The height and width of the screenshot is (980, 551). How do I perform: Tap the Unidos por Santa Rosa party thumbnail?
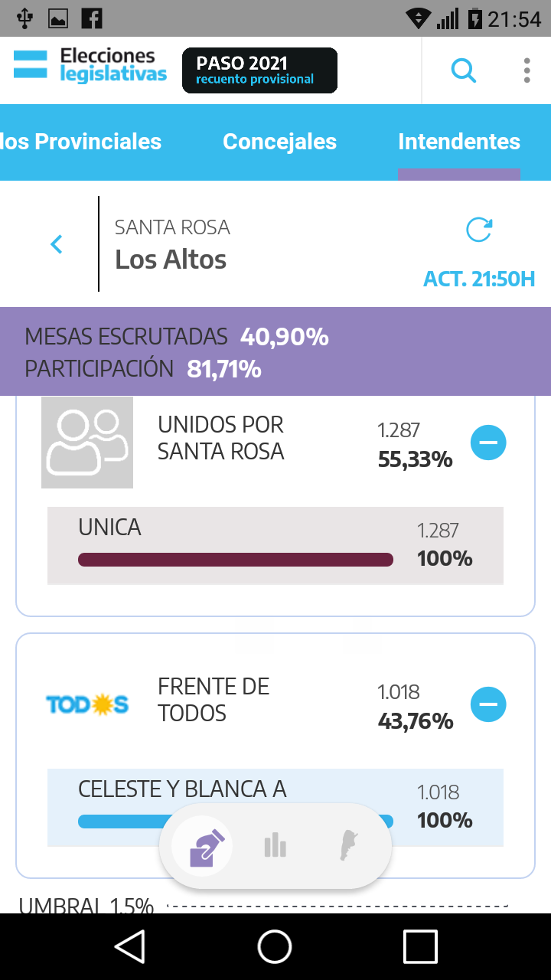[87, 443]
